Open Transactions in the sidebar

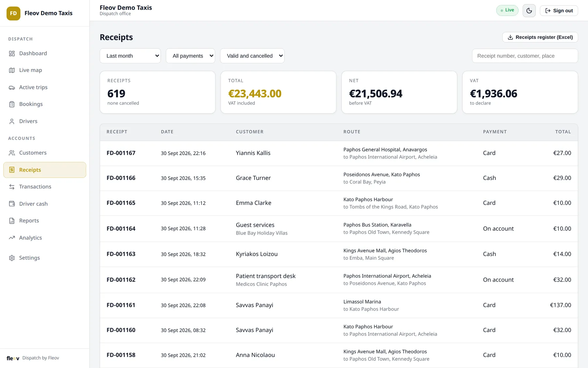[45, 187]
